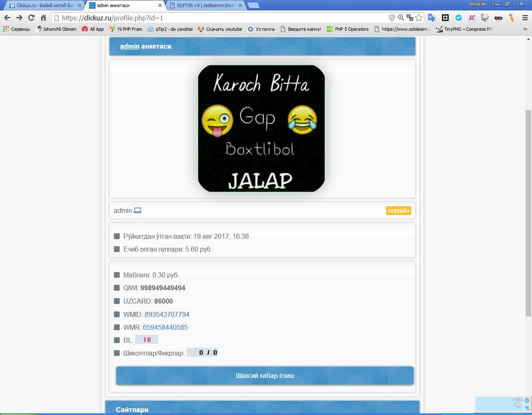This screenshot has height=415, width=532.
Task: Click the masked-face extension icon
Action: point(498,17)
